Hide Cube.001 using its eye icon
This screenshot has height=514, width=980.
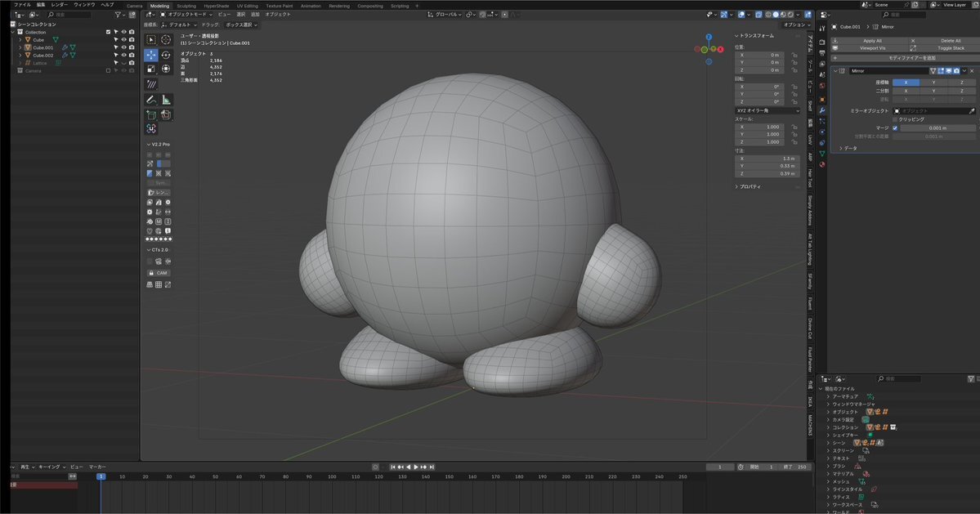pyautogui.click(x=123, y=47)
